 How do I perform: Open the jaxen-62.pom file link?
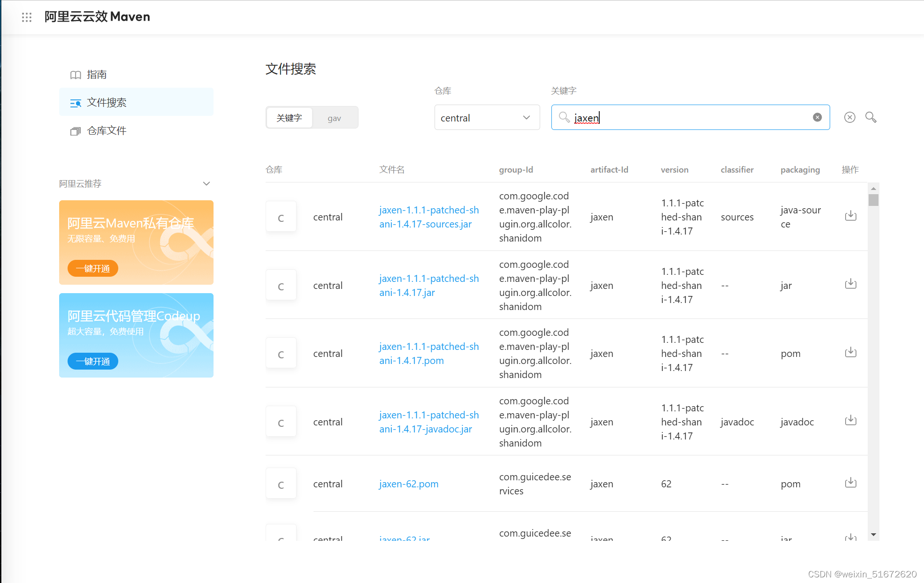click(409, 484)
